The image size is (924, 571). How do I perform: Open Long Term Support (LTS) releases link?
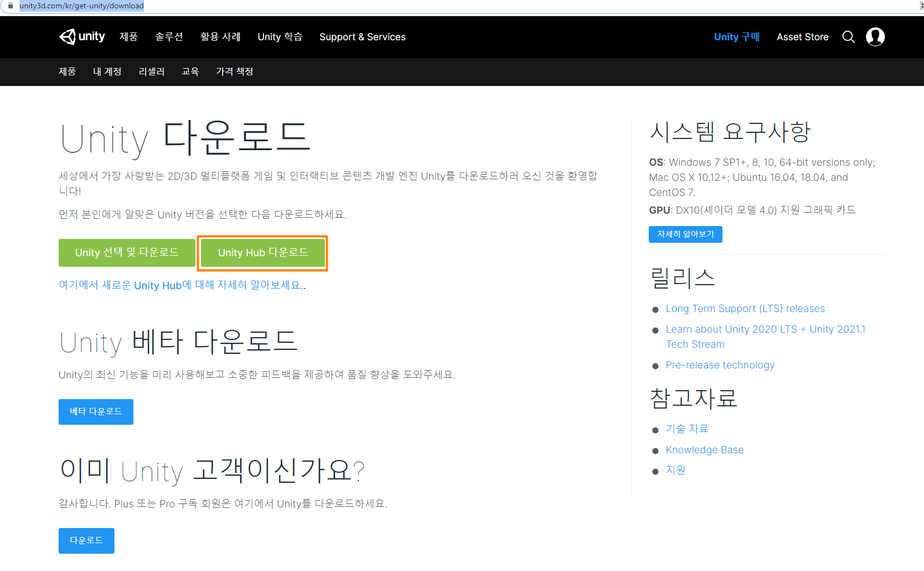point(745,309)
